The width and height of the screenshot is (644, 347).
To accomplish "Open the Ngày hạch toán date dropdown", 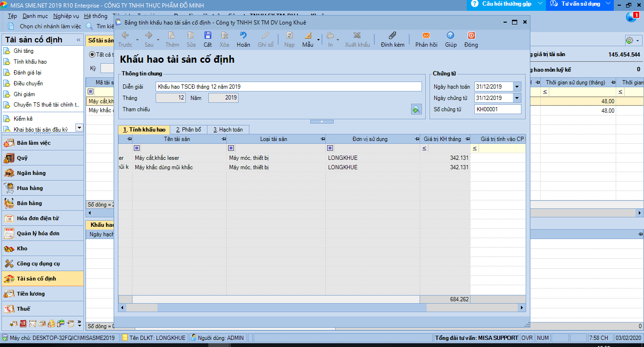I will pyautogui.click(x=517, y=87).
